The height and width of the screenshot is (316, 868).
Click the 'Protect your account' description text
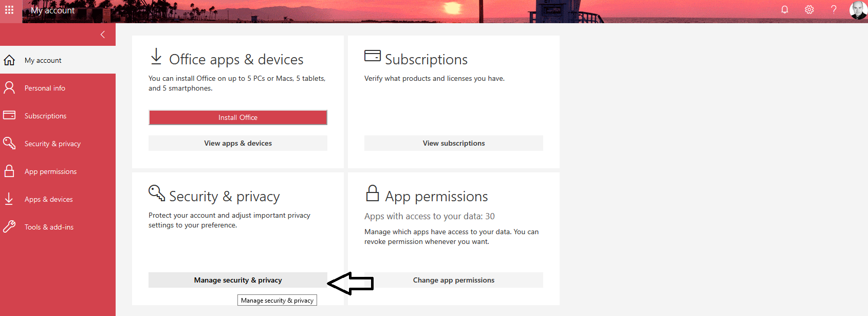[230, 220]
